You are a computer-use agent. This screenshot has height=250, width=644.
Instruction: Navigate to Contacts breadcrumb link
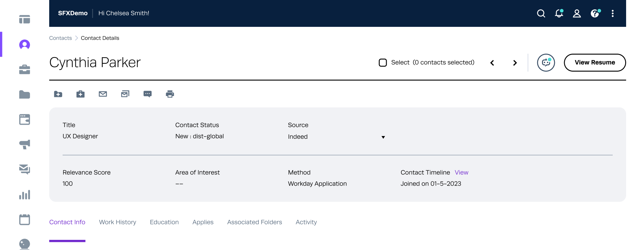pyautogui.click(x=61, y=38)
